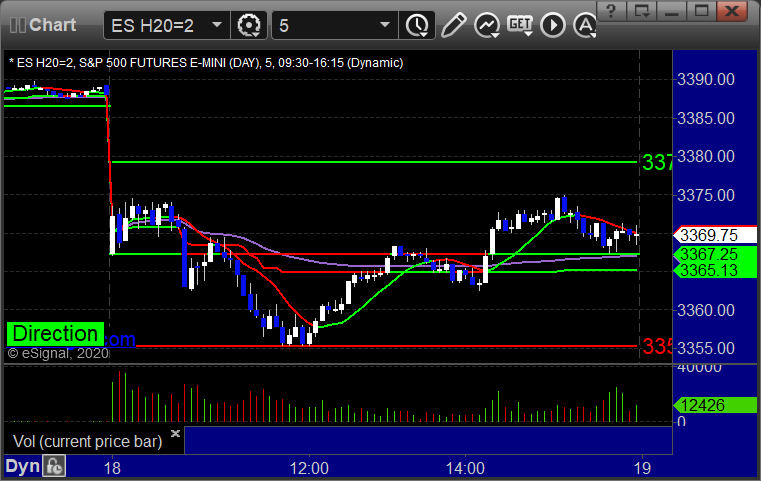Open the help question mark button
761x481 pixels.
coord(611,11)
